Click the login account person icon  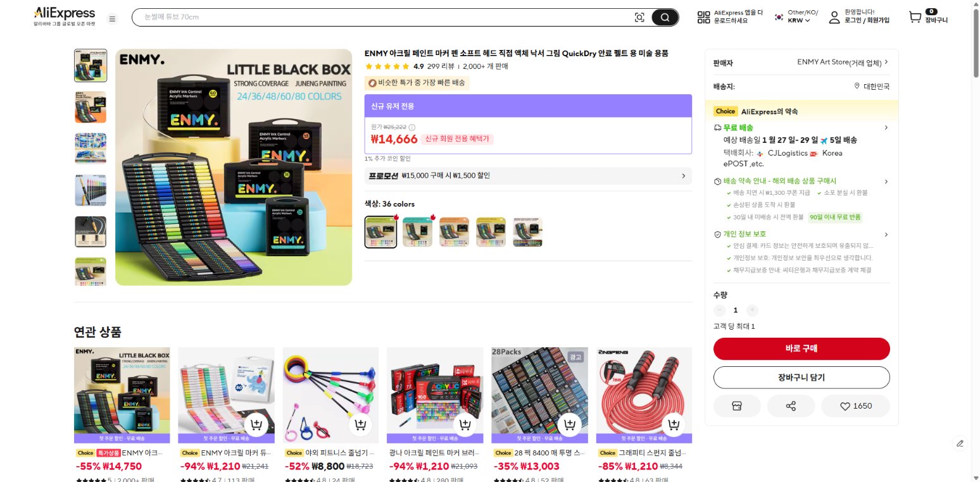coord(834,17)
